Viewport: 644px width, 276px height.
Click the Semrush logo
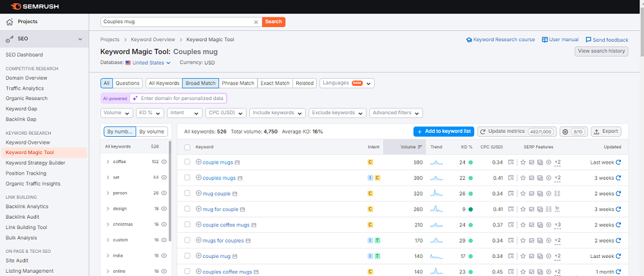coord(34,6)
